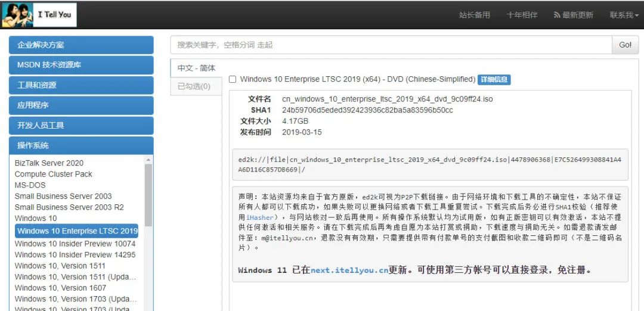Select the Windows 10 list entry

(36, 218)
